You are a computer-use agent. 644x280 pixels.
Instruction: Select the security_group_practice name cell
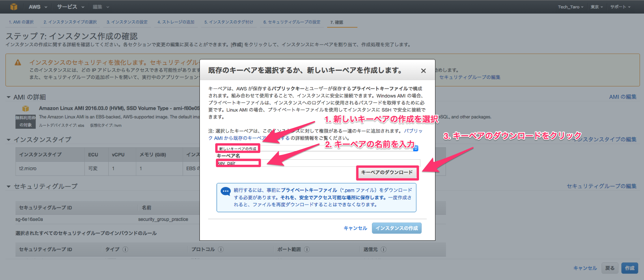point(163,219)
